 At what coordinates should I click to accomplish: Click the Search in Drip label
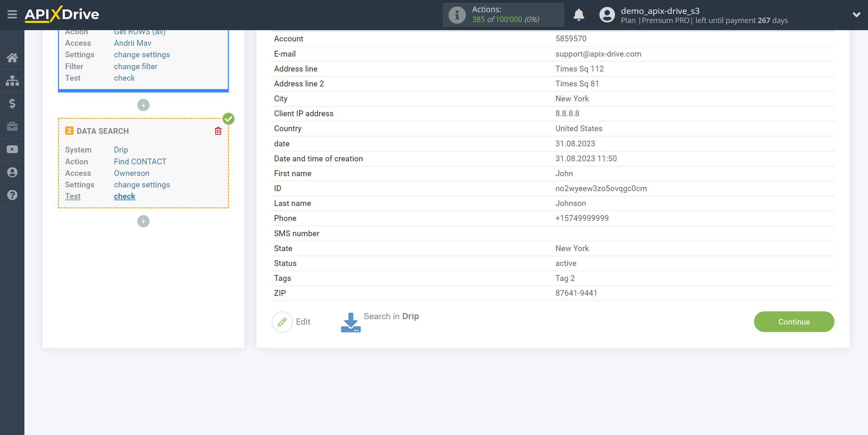point(391,316)
